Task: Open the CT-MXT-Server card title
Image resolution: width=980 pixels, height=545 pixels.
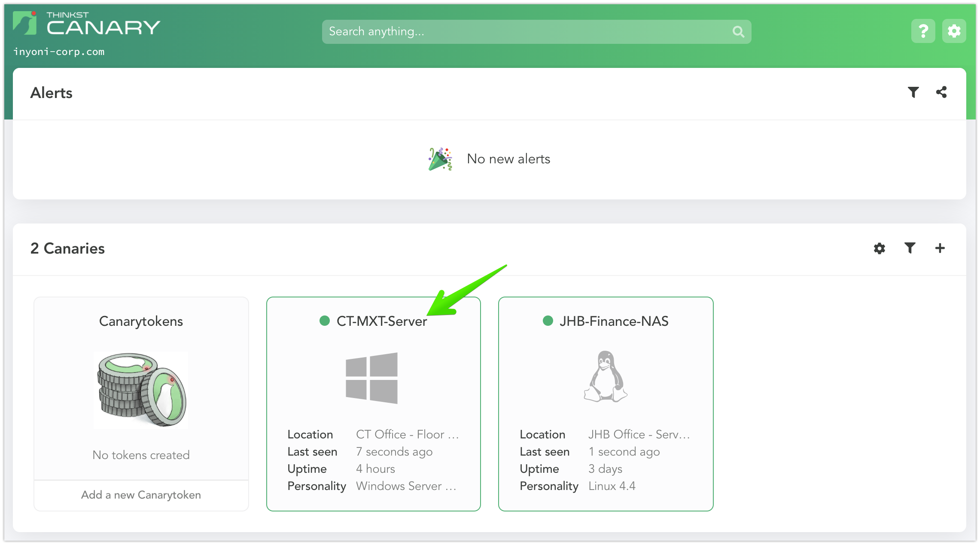Action: [381, 321]
